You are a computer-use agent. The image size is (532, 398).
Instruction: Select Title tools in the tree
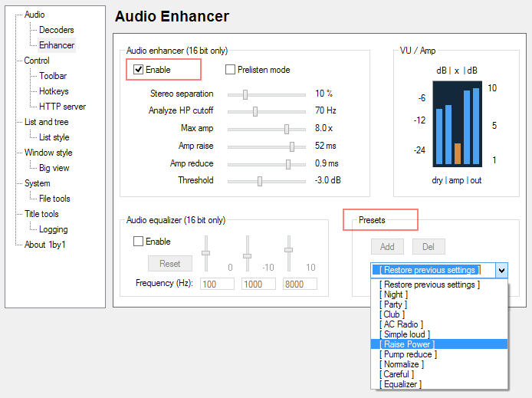pos(41,214)
